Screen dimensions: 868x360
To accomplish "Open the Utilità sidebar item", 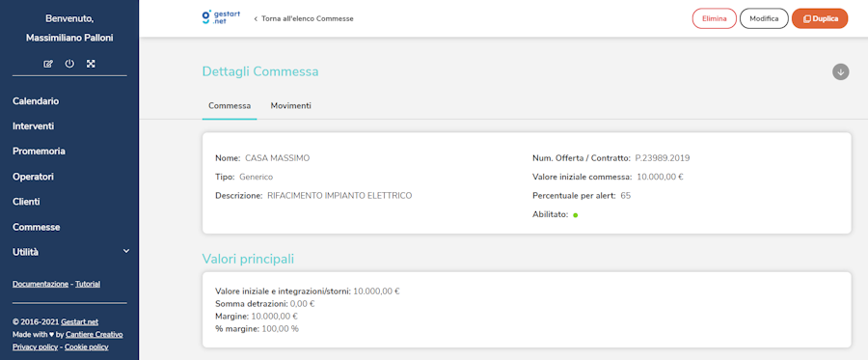I will click(26, 252).
